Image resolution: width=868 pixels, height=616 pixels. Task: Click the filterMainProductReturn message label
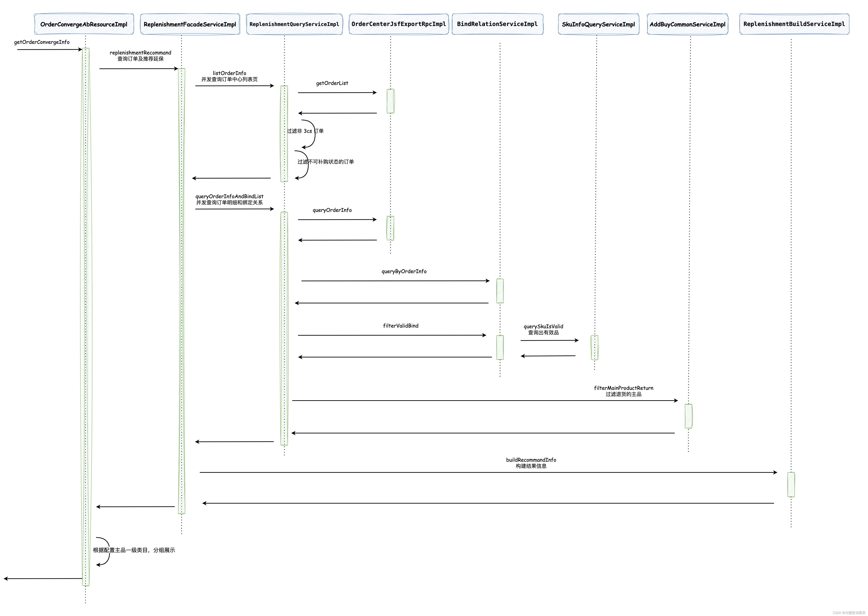[x=623, y=388]
